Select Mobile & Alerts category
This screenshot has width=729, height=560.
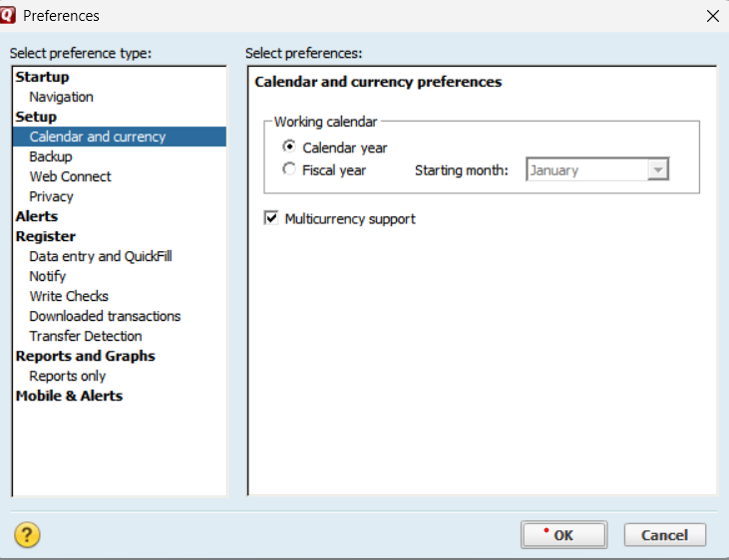point(69,396)
